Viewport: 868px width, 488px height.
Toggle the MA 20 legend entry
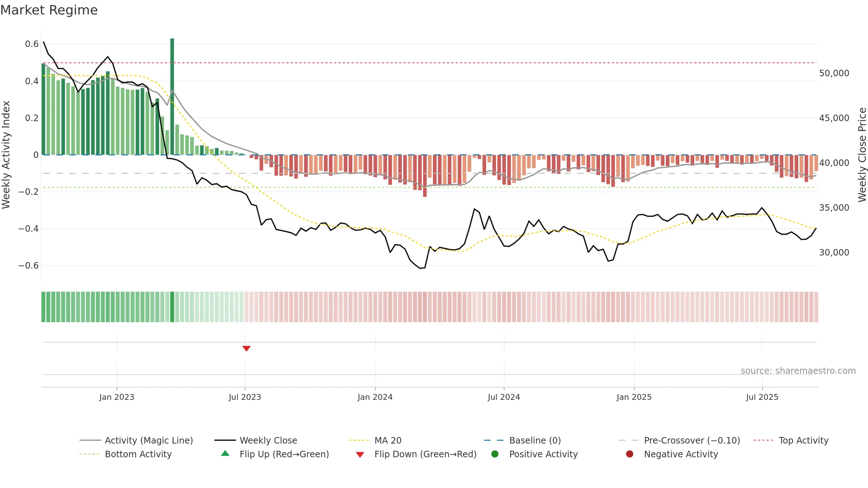point(375,440)
